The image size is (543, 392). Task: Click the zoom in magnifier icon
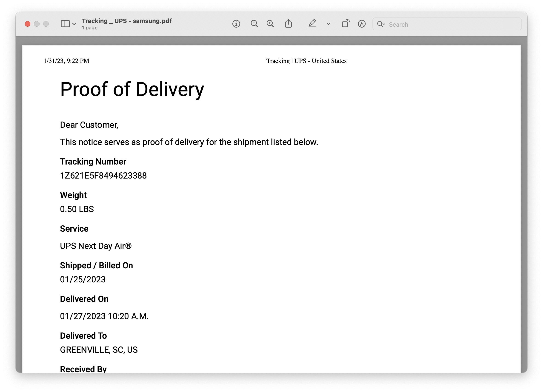[270, 24]
